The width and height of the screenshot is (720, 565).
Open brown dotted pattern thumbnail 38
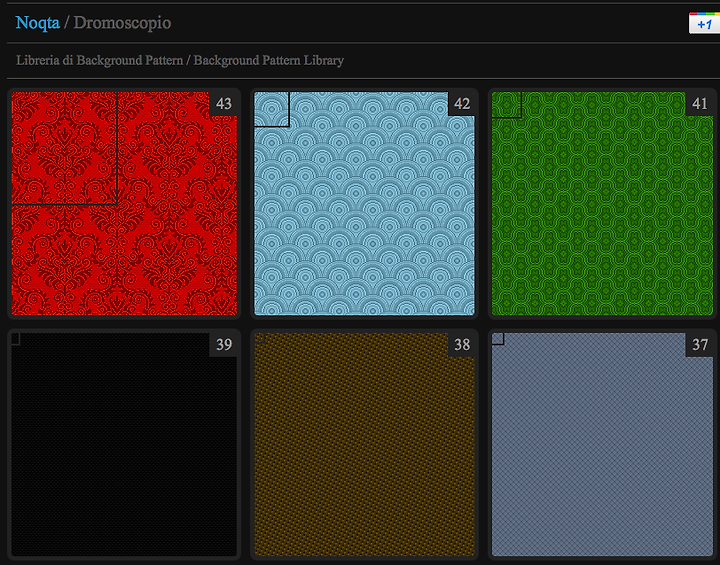(x=364, y=445)
